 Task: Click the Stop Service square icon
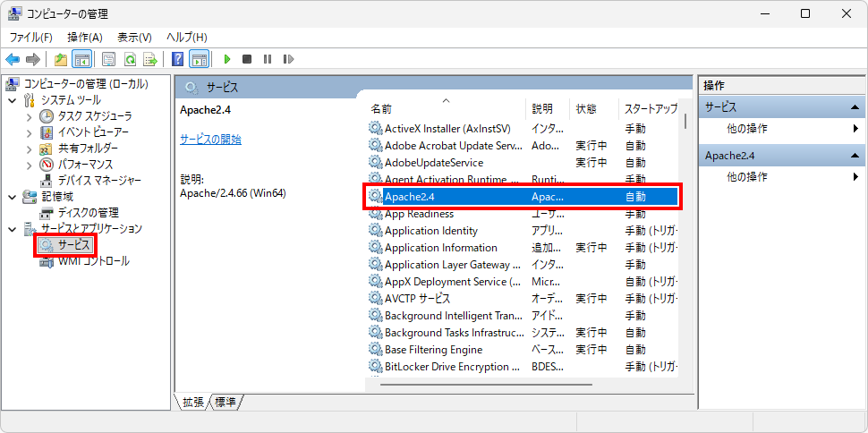(x=247, y=59)
